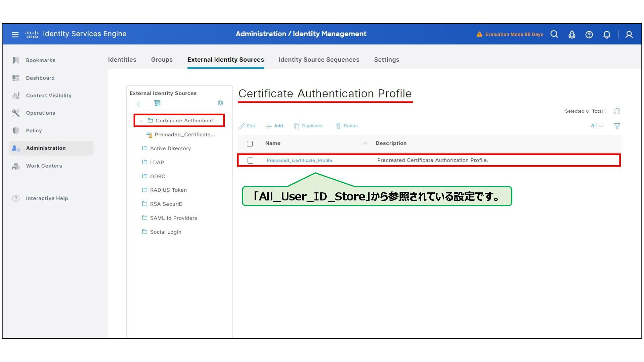Screen dimensions: 644x362
Task: Click the filter funnel icon
Action: [x=617, y=126]
